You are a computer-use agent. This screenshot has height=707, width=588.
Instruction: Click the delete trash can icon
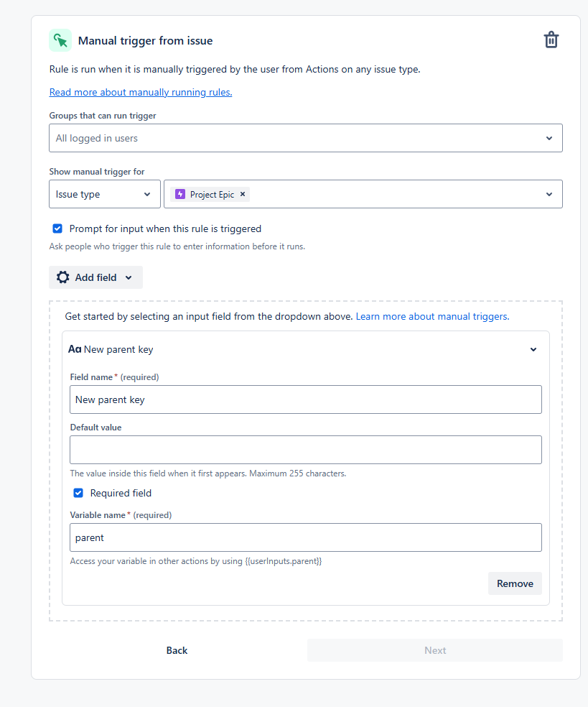(551, 40)
